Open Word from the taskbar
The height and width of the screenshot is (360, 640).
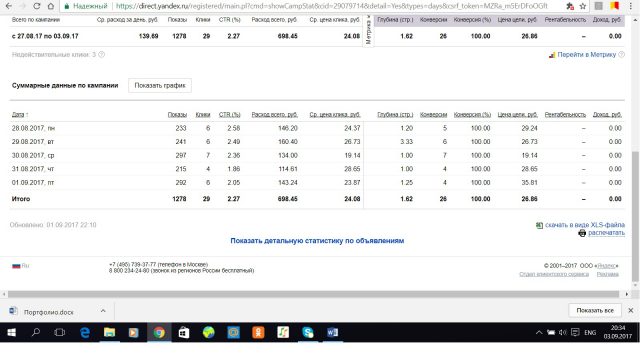[x=332, y=333]
